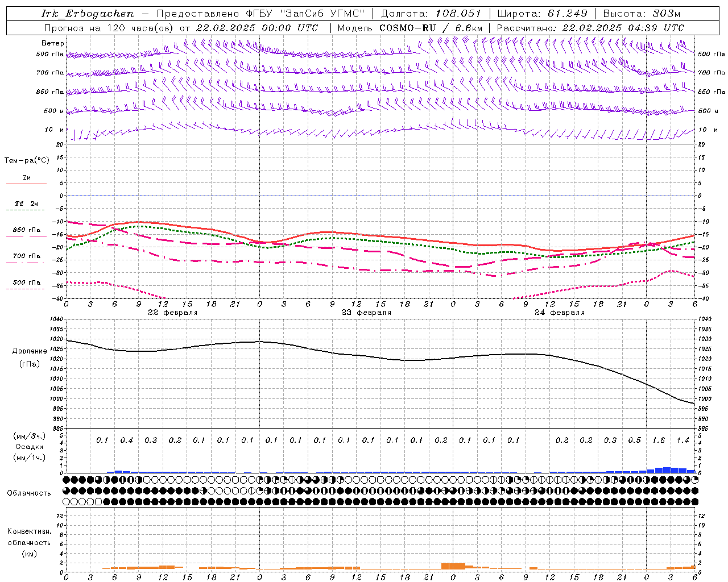This screenshot has width=728, height=582.
Task: Click the 'Td 2м' dew point legend entry
Action: 27,203
